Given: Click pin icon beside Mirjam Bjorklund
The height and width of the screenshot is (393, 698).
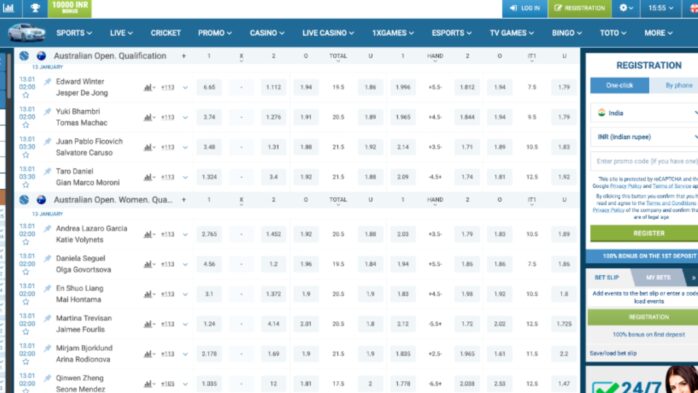Looking at the screenshot, I should tap(47, 348).
